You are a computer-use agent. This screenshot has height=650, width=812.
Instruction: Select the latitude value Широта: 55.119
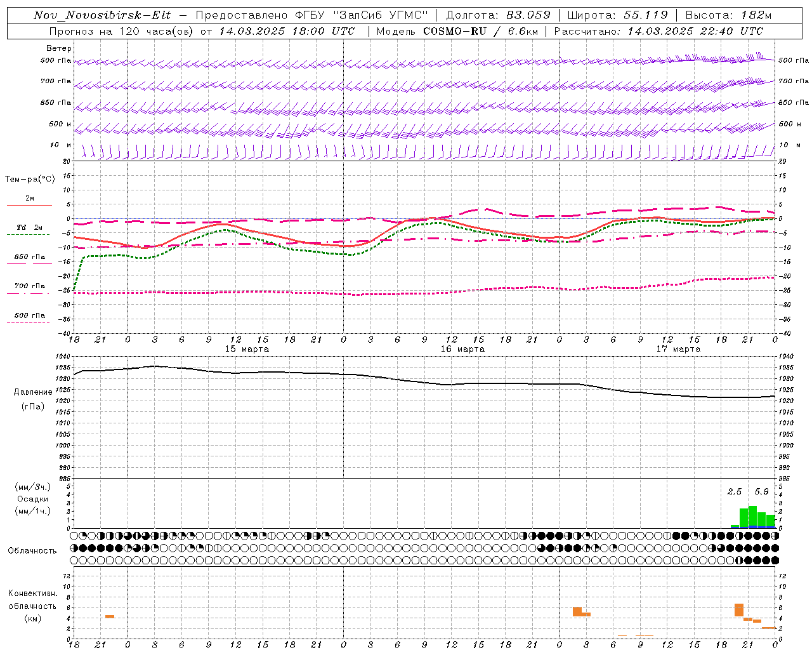click(618, 15)
